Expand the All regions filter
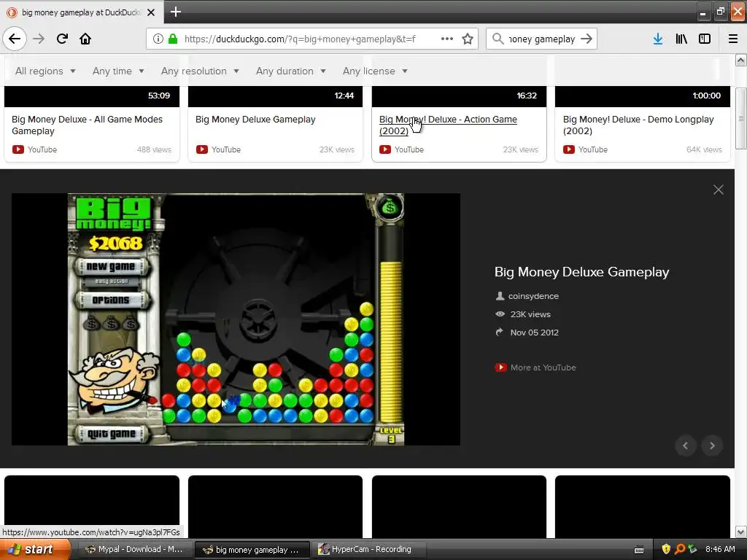Viewport: 747px width, 560px height. click(45, 71)
